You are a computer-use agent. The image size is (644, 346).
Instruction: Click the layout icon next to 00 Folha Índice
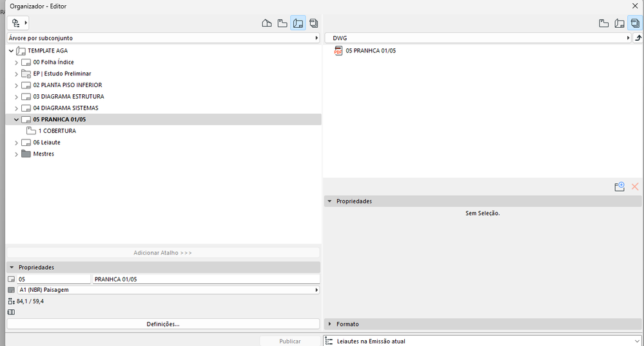point(26,63)
